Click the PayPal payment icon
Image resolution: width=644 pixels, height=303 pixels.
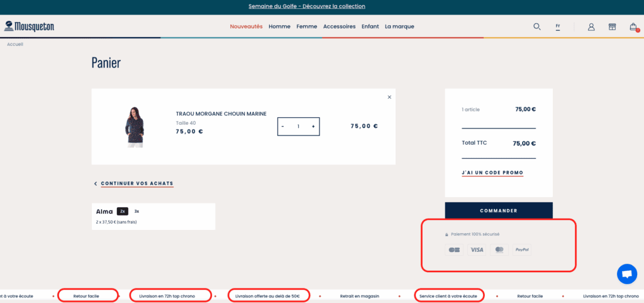(522, 249)
